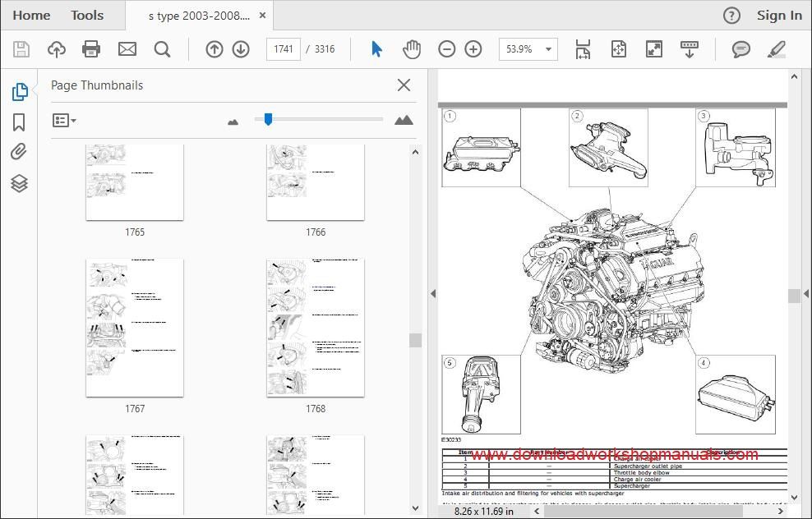The width and height of the screenshot is (812, 519).
Task: Open the Tools tab
Action: click(87, 16)
